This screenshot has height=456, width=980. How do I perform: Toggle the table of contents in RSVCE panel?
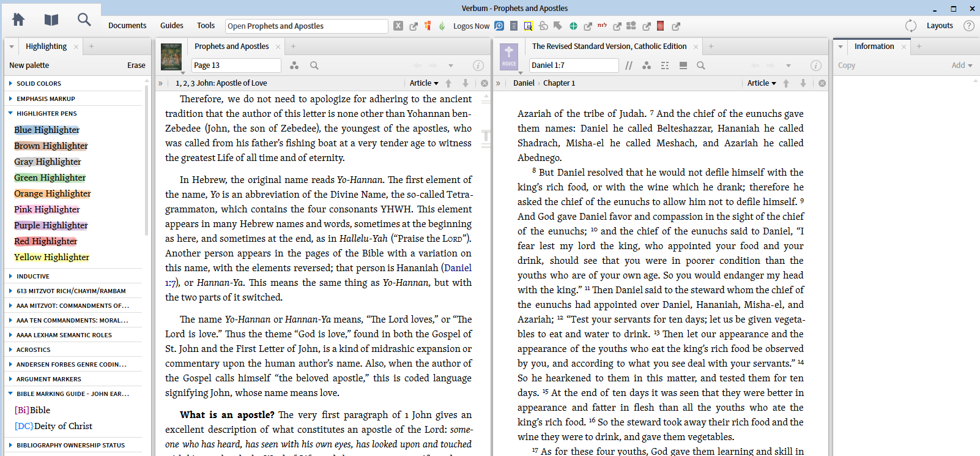498,83
